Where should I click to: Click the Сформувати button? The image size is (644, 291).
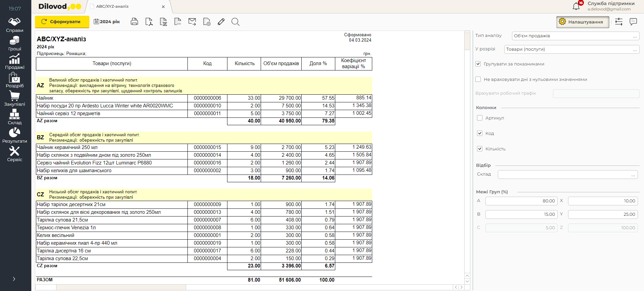coord(62,22)
